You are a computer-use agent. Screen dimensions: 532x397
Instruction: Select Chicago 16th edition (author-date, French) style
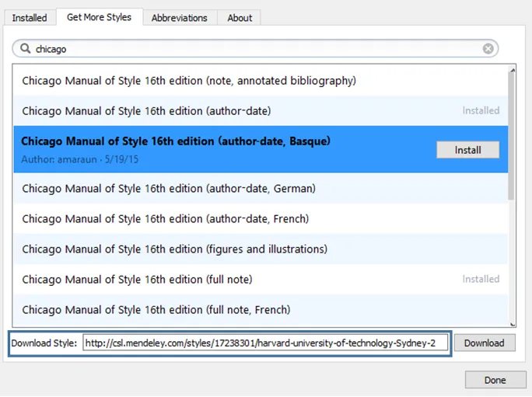coord(261,218)
